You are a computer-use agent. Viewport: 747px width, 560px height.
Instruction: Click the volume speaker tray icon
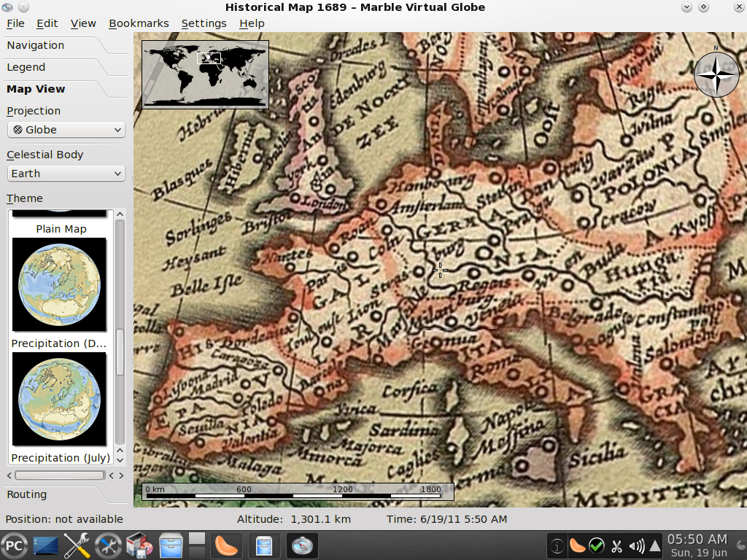pyautogui.click(x=636, y=545)
